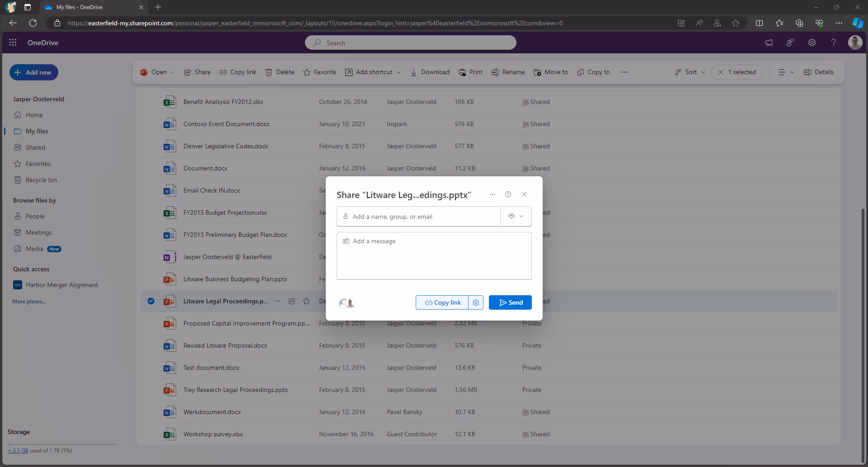Open a new browser tab
This screenshot has height=467, width=868.
tap(158, 7)
